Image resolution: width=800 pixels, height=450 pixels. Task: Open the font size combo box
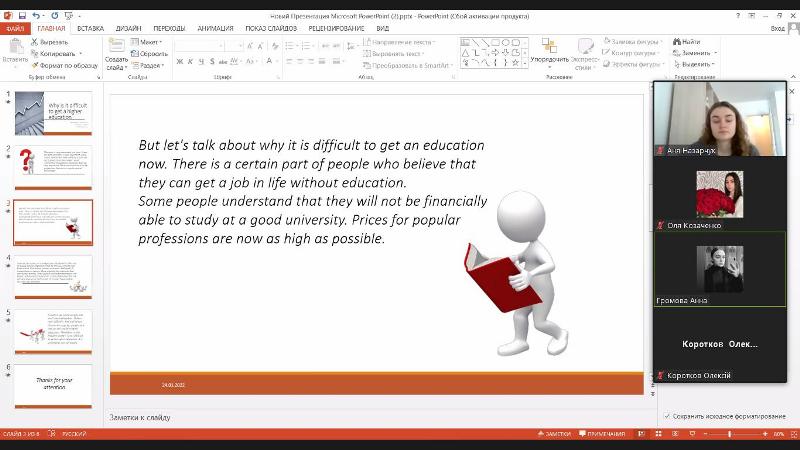click(234, 46)
